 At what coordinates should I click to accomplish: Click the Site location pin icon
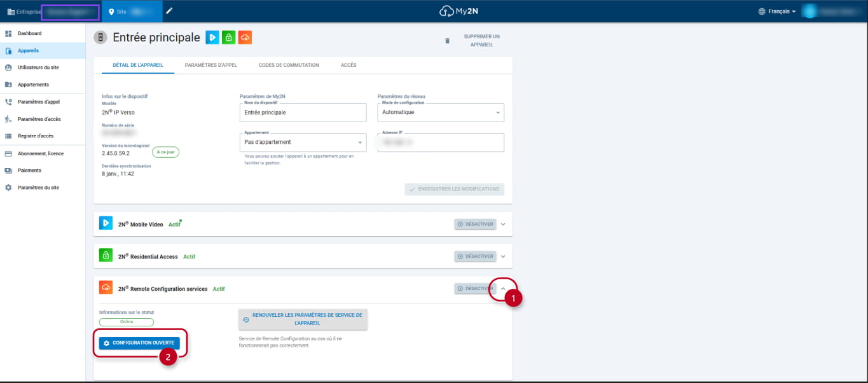coord(112,11)
